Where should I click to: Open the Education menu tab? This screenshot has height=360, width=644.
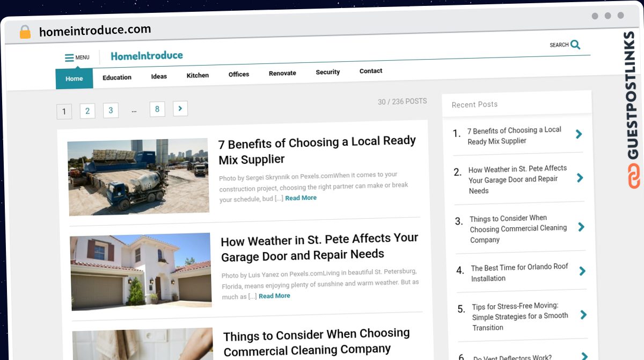(x=117, y=77)
